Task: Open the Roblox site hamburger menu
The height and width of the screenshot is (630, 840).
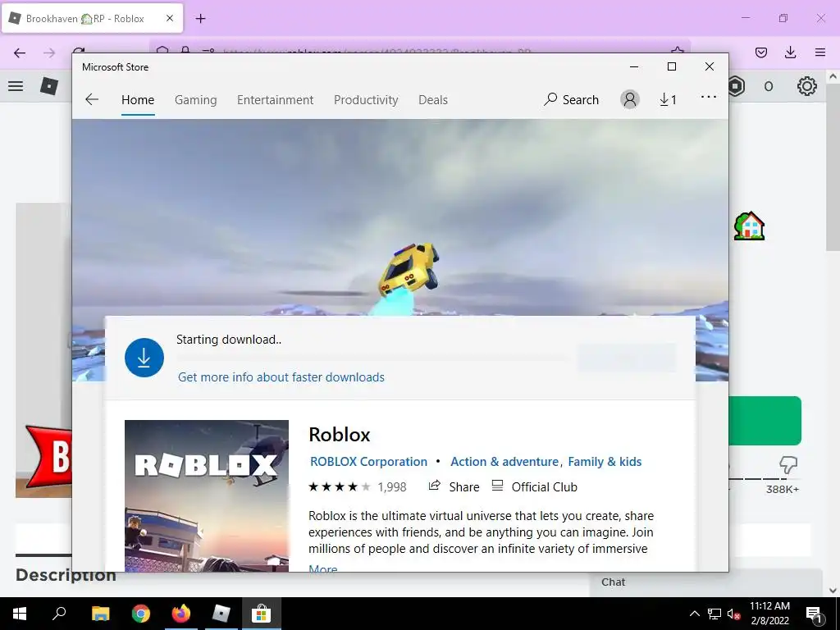Action: tap(16, 85)
